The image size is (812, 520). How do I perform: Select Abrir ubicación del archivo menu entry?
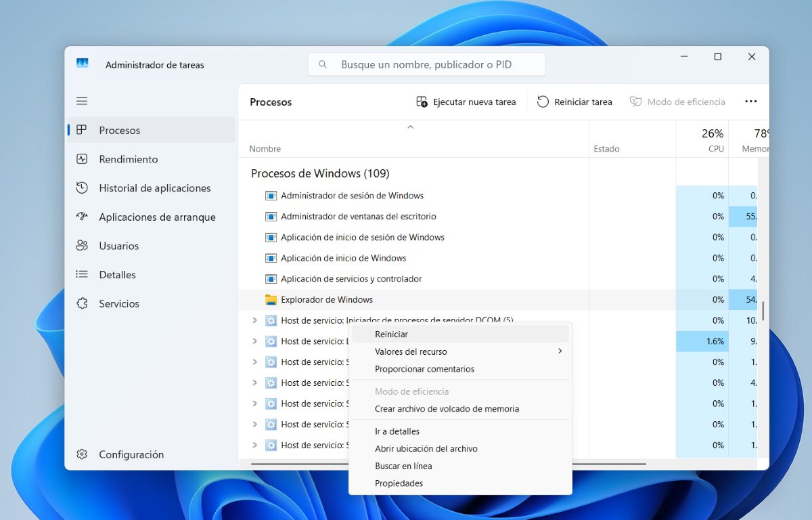tap(426, 449)
